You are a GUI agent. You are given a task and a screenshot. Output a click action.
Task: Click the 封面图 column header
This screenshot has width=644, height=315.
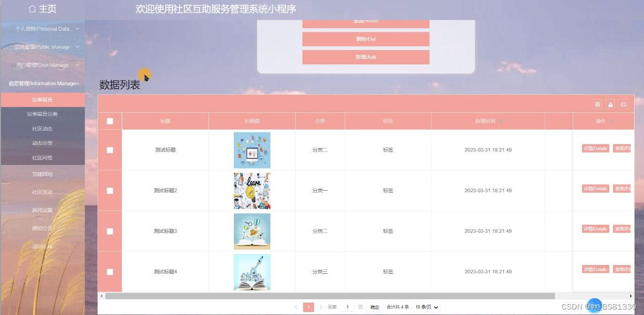pyautogui.click(x=252, y=121)
